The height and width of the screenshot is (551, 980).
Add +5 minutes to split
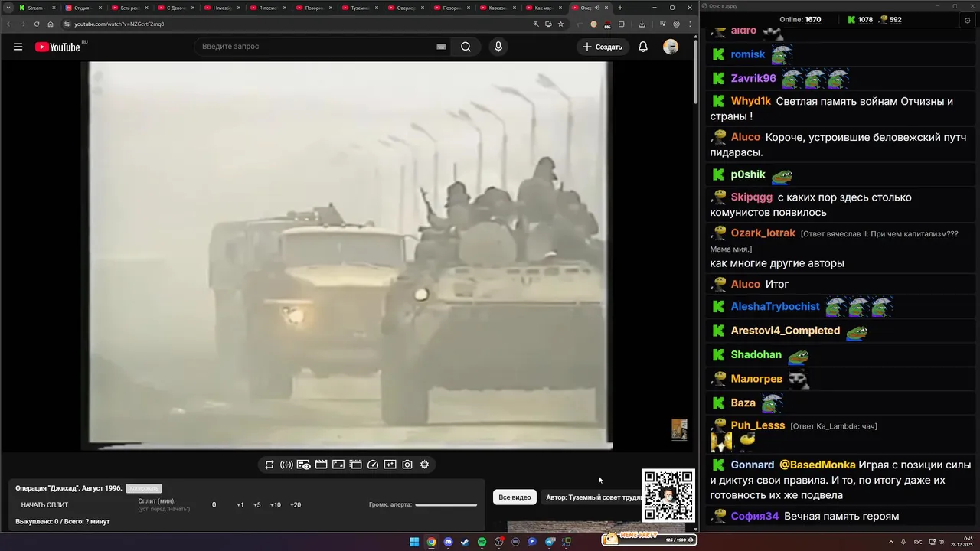click(x=257, y=505)
